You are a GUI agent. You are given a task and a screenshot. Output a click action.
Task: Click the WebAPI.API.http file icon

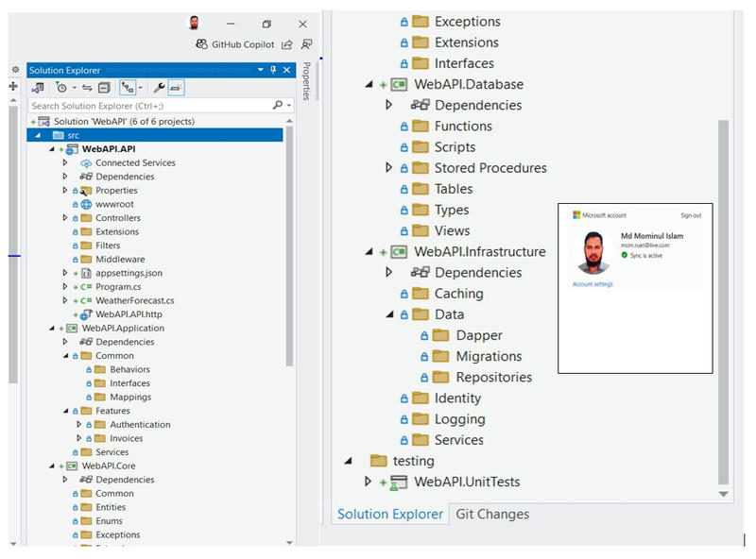click(86, 314)
